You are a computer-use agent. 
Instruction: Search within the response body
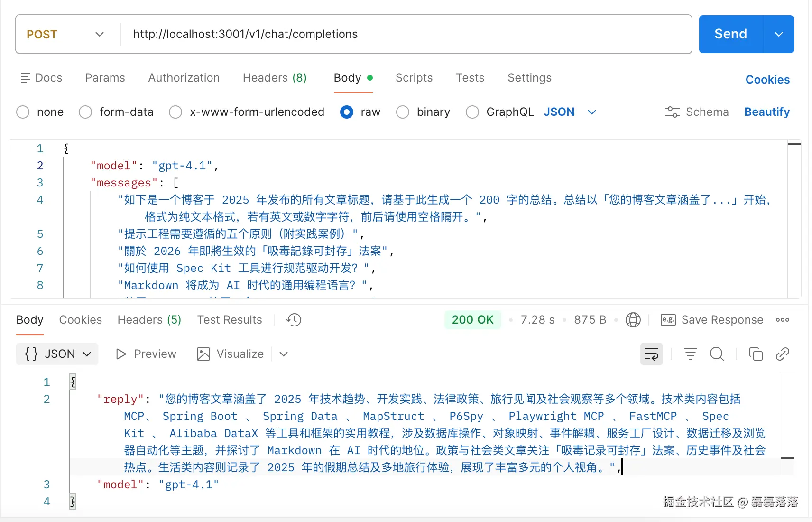point(717,354)
